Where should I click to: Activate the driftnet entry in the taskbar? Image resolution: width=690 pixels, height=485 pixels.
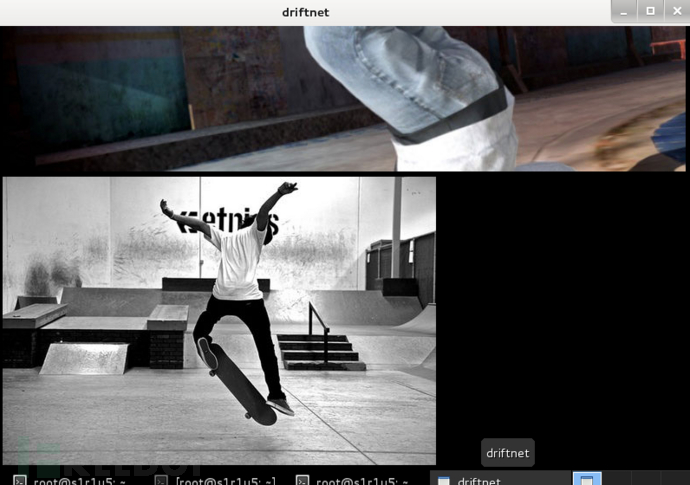(x=500, y=480)
